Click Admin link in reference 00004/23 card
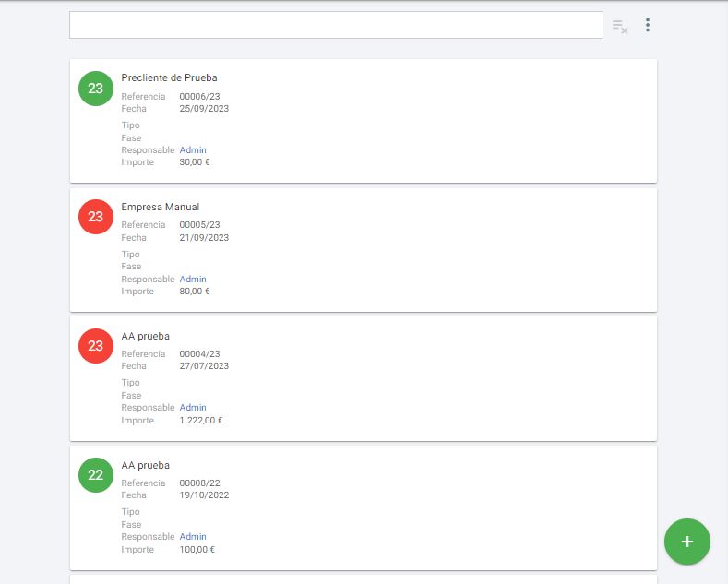Image resolution: width=728 pixels, height=584 pixels. [x=193, y=408]
